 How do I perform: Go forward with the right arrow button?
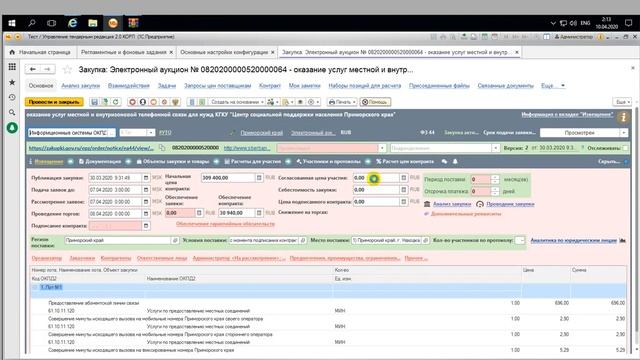coord(47,69)
